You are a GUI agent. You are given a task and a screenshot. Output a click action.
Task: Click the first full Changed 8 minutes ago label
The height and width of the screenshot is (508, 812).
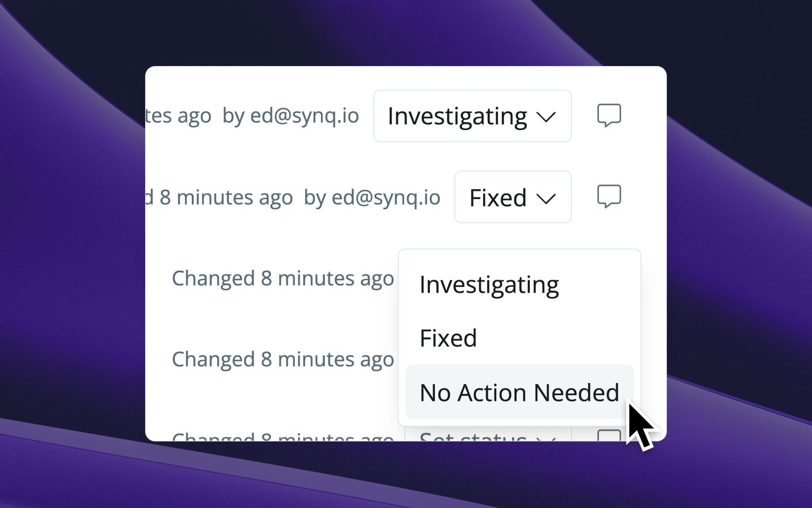point(283,278)
